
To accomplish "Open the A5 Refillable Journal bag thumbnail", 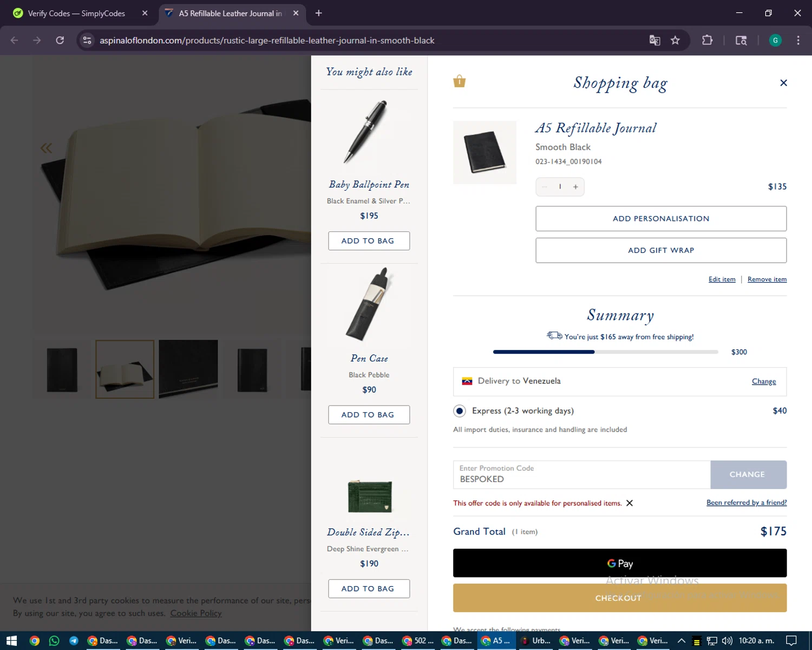I will 484,153.
